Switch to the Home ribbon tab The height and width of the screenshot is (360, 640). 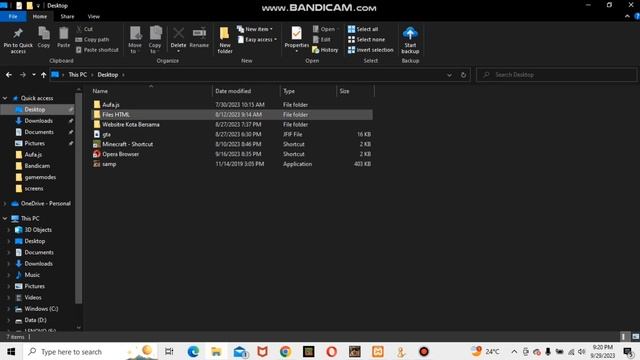coord(40,16)
